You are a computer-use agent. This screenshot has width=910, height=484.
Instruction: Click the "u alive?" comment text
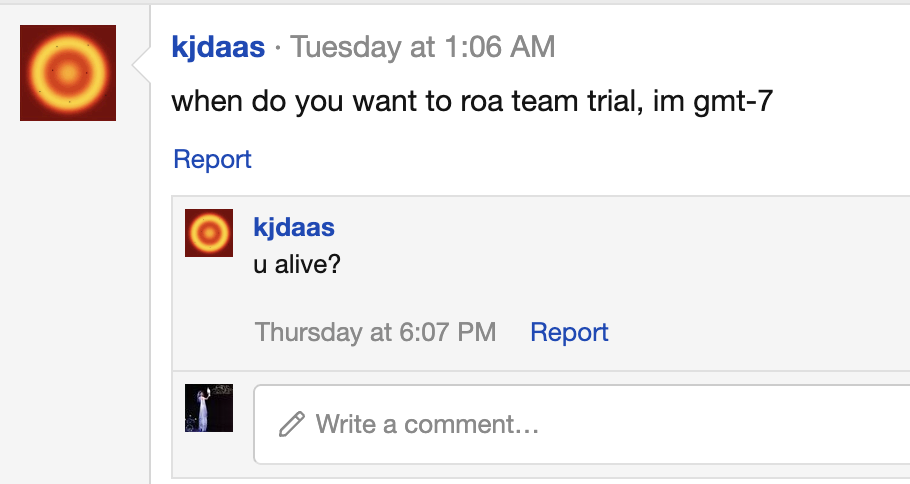click(297, 268)
